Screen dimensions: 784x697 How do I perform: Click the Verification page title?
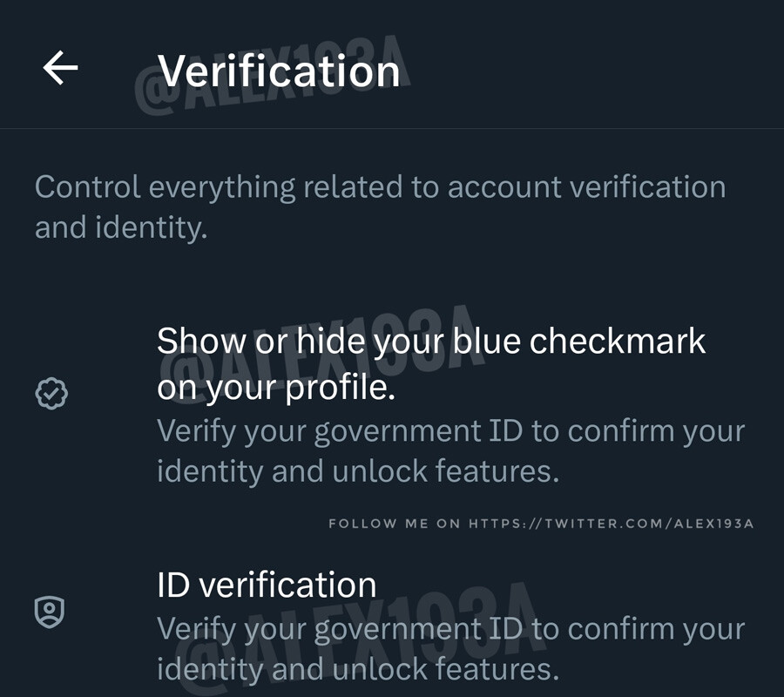click(279, 70)
